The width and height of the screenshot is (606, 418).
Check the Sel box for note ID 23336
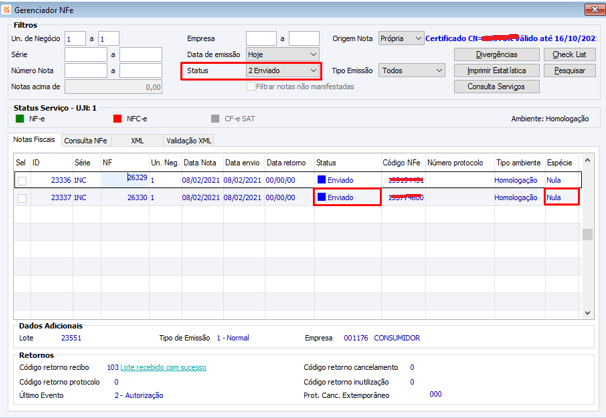point(22,180)
